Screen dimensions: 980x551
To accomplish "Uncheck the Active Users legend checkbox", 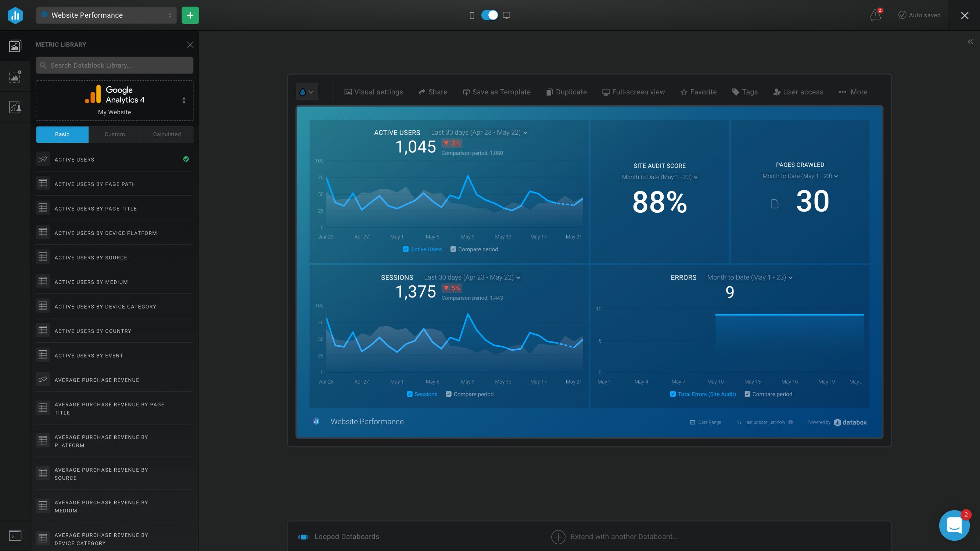I will click(x=406, y=249).
